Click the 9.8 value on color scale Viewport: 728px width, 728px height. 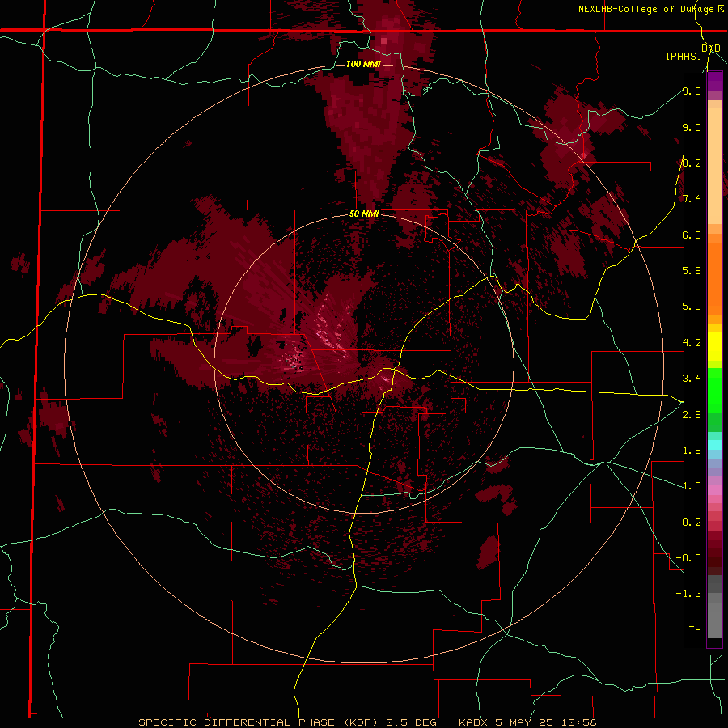coord(692,91)
